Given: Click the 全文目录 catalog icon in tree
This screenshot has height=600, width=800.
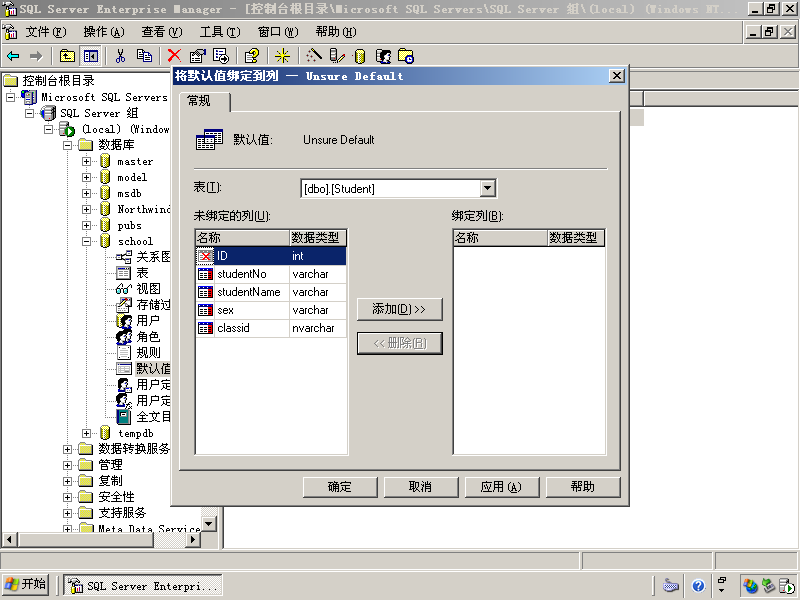Looking at the screenshot, I should [x=123, y=417].
